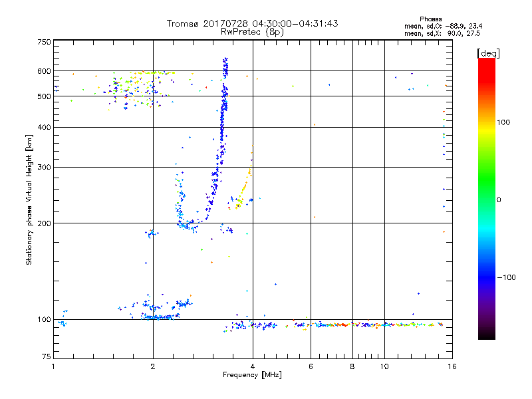Click the 'Frequency [MHz]' axis title
Image resolution: width=532 pixels, height=399 pixels.
coord(252,375)
